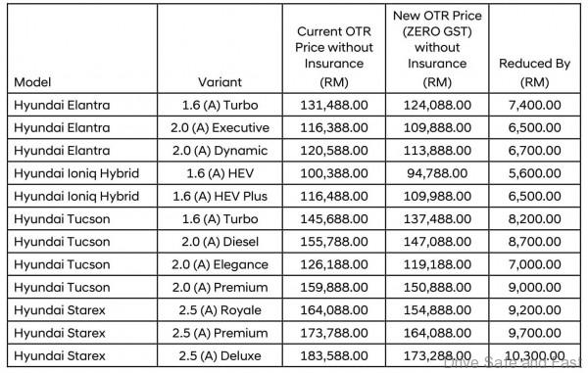Select Hyundai Elantra 1.6 (A) Turbo variant cell

click(220, 105)
